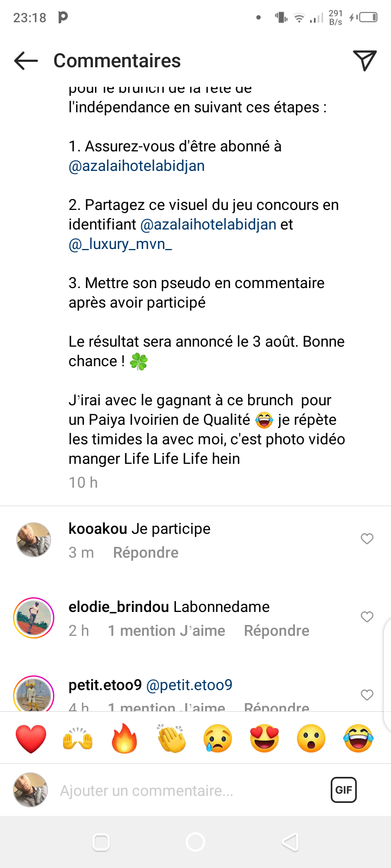Like elodie_brindou's comment
Image resolution: width=391 pixels, height=868 pixels.
tap(367, 617)
